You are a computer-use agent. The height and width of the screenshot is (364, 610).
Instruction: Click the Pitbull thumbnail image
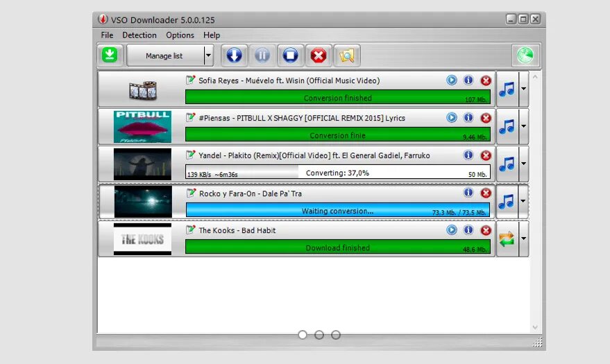(x=142, y=127)
